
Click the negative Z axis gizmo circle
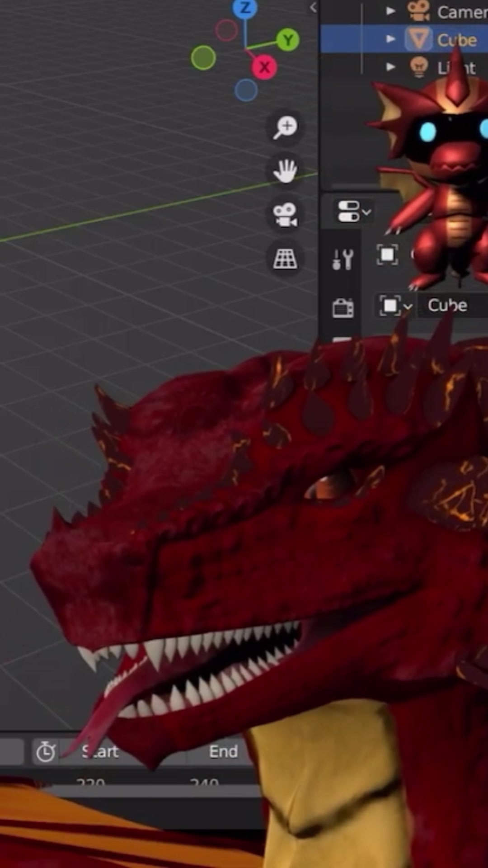[x=246, y=90]
